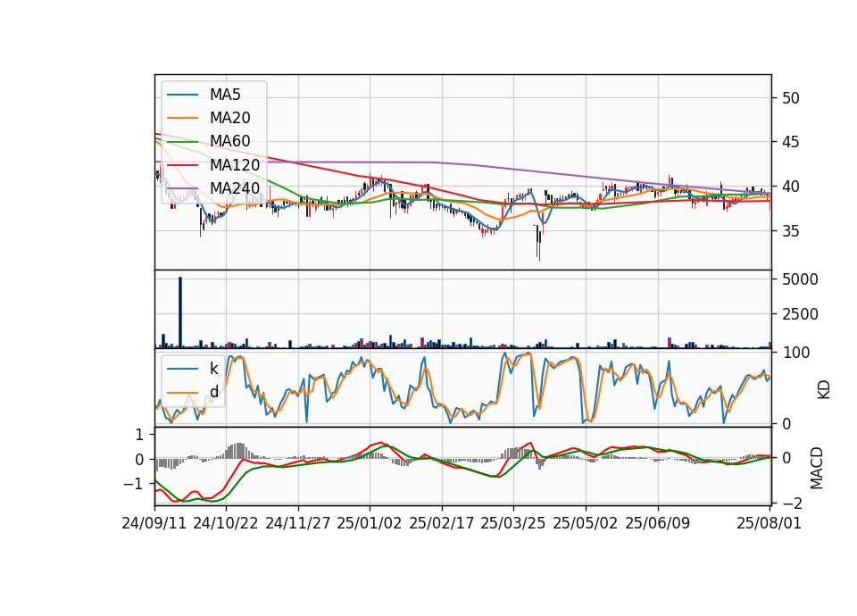Click the 25/06/09 date axis label

658,523
